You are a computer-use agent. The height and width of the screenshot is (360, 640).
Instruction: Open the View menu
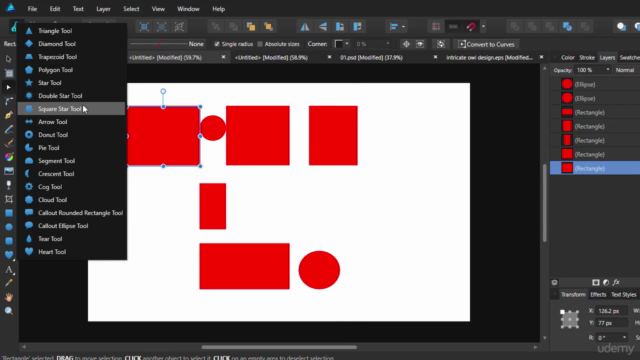click(158, 9)
